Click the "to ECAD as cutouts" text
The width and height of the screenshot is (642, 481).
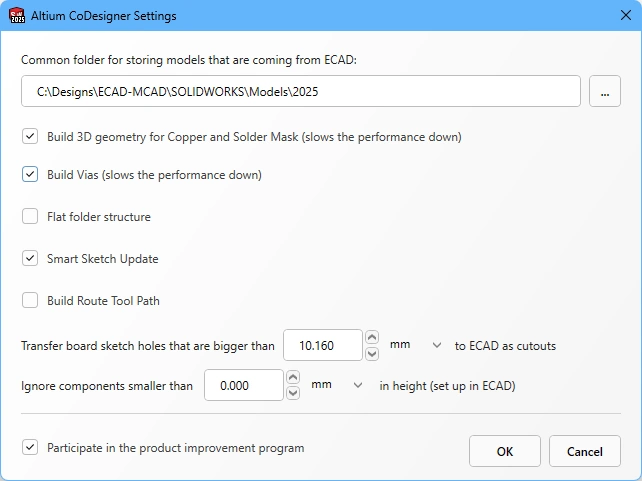pos(505,346)
